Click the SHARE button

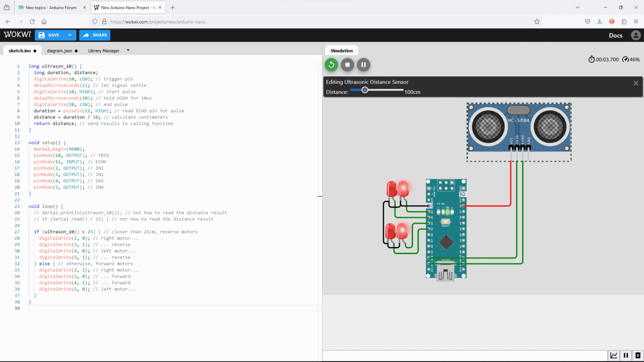click(94, 34)
